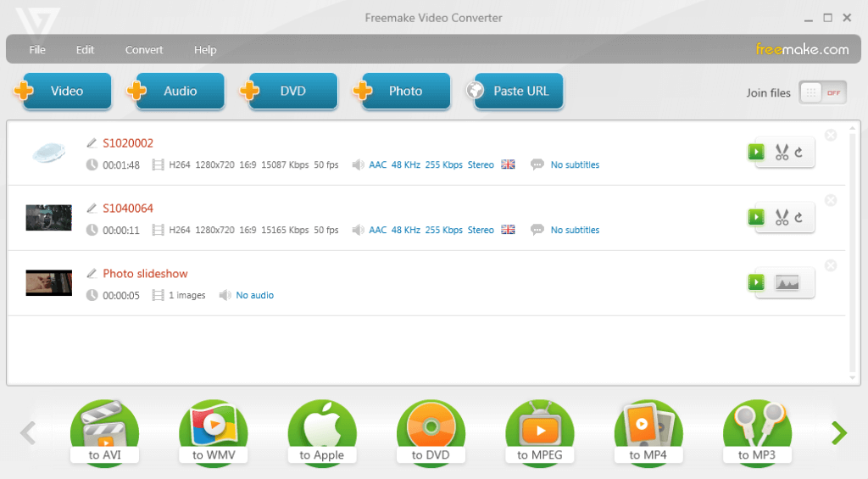The image size is (868, 479).
Task: Click No subtitles for S1040064
Action: pyautogui.click(x=575, y=230)
